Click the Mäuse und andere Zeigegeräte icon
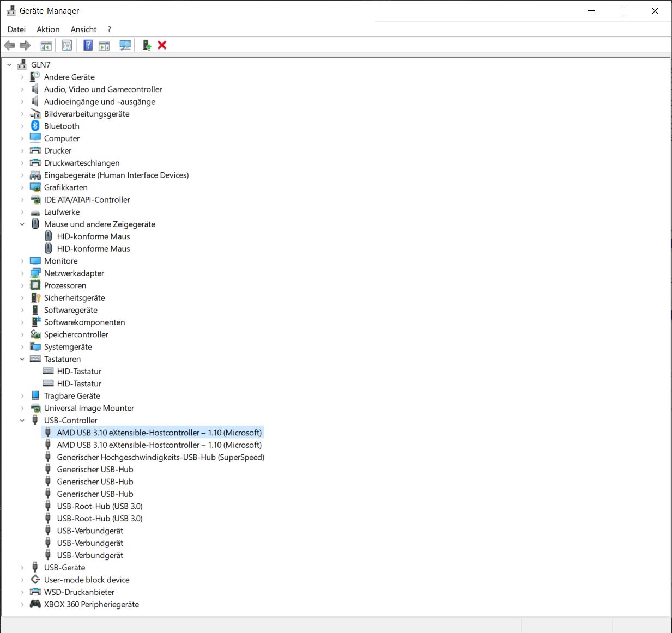This screenshot has width=672, height=633. click(x=35, y=224)
